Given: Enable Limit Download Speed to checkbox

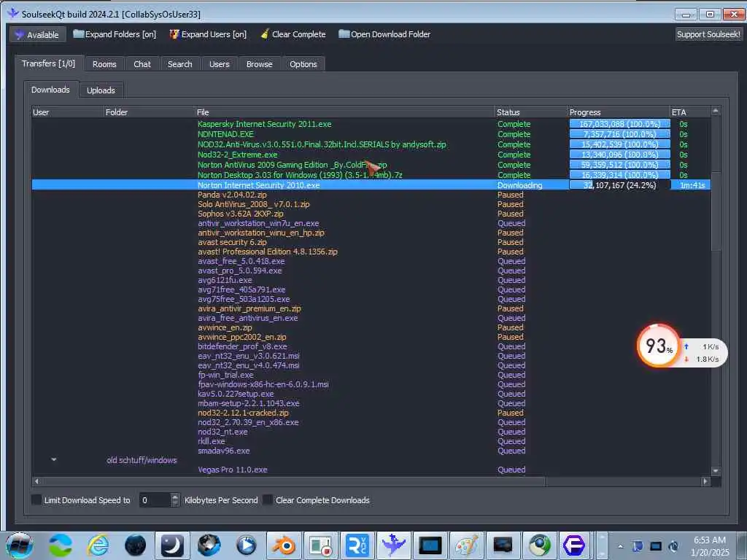Looking at the screenshot, I should [x=36, y=500].
